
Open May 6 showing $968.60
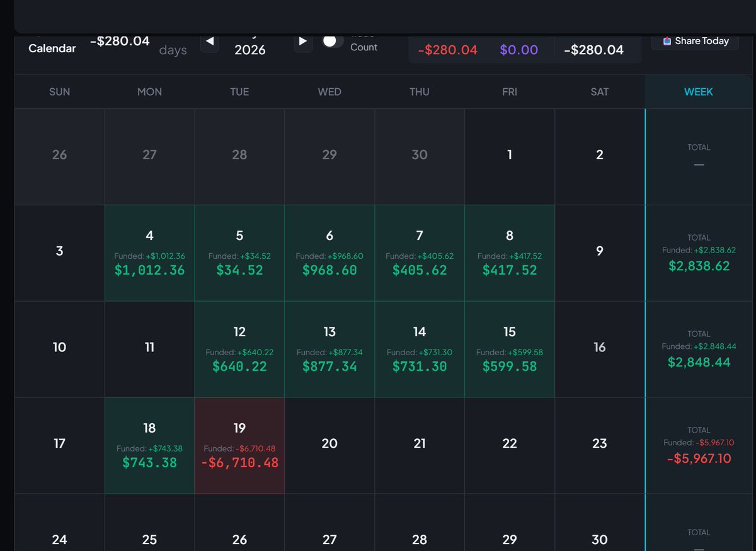(329, 253)
